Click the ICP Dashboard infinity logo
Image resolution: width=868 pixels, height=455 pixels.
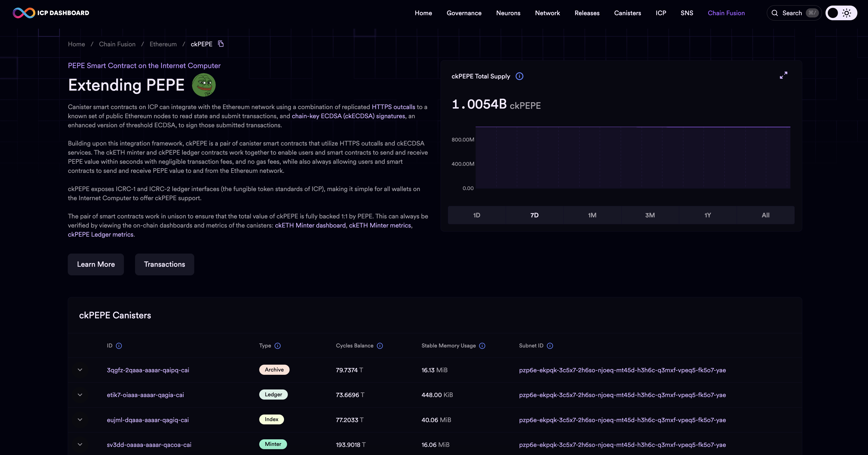coord(24,13)
